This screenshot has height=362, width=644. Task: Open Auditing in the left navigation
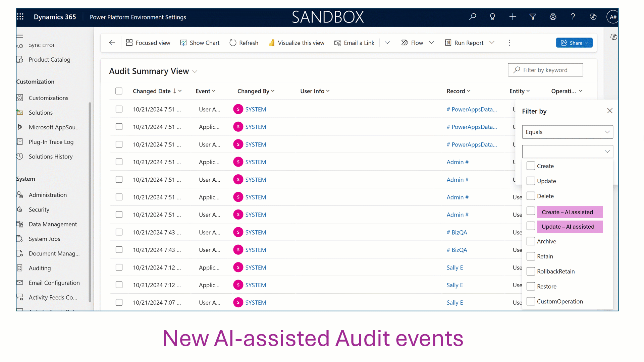coord(40,268)
